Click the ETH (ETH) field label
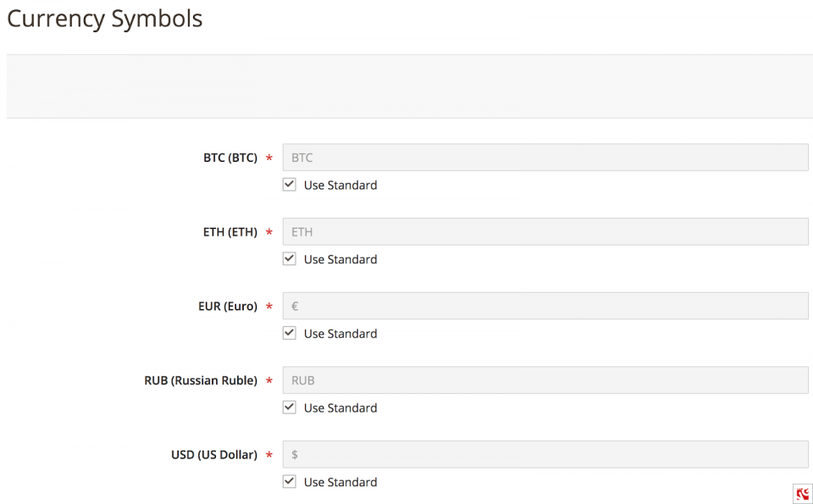This screenshot has width=813, height=504. click(230, 231)
